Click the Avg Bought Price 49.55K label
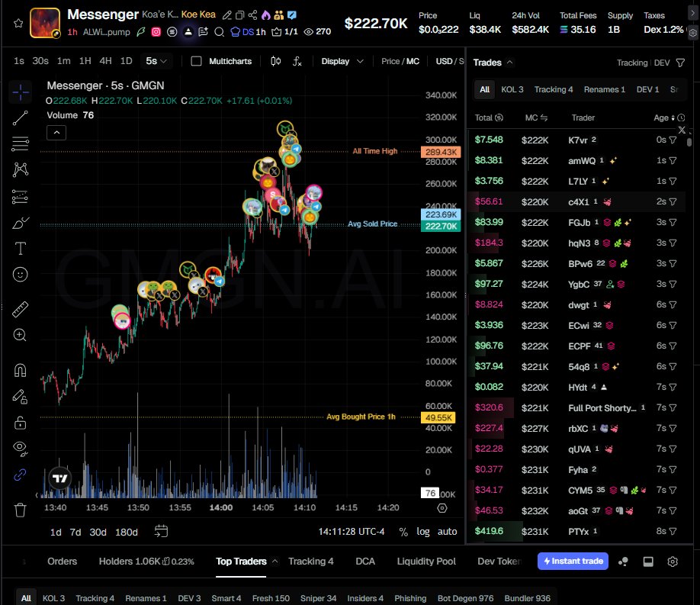700x605 pixels. click(x=438, y=417)
